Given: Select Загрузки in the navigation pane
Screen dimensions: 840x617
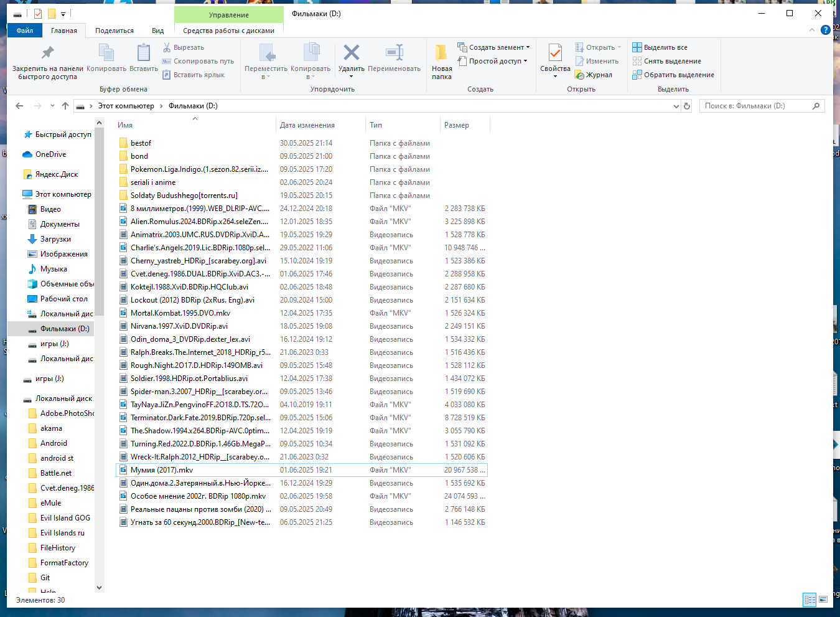Looking at the screenshot, I should tap(55, 239).
